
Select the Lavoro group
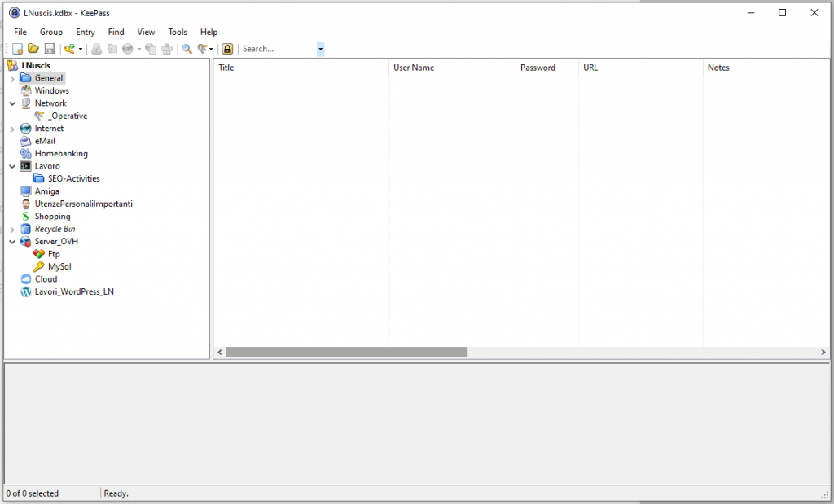coord(47,166)
